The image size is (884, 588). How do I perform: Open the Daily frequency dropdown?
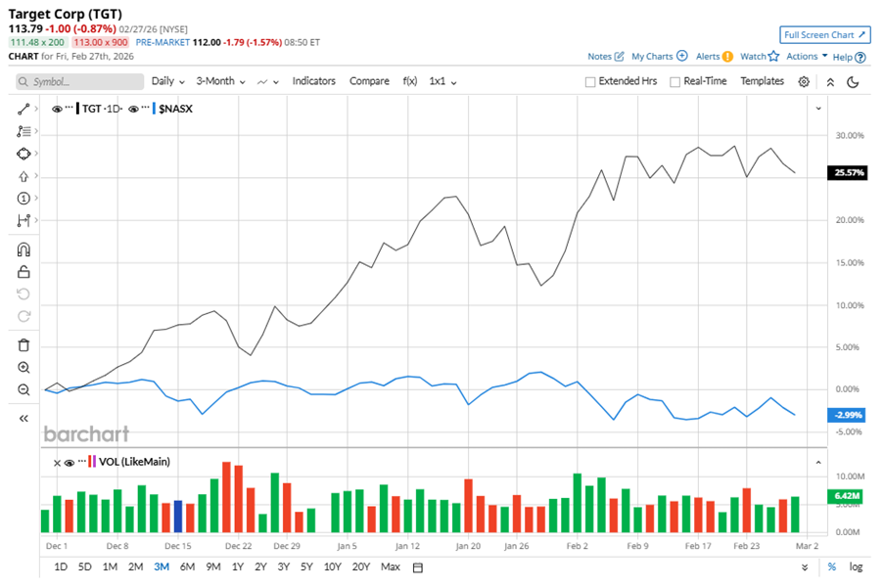click(168, 81)
